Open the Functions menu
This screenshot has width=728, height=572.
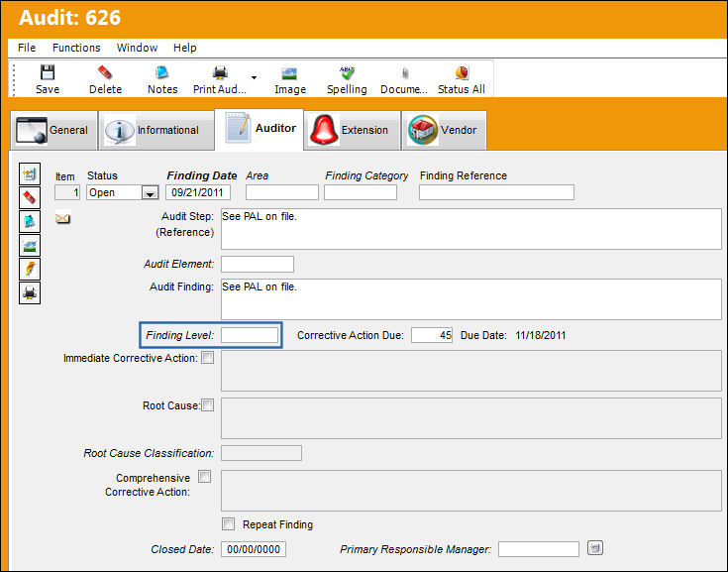coord(76,48)
